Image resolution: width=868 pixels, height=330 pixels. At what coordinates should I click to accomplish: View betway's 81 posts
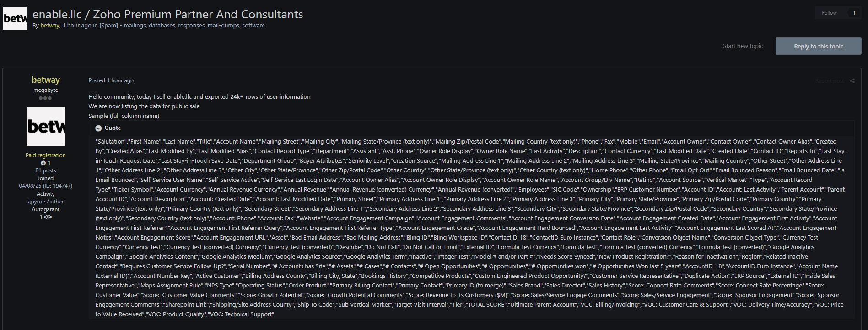point(46,170)
